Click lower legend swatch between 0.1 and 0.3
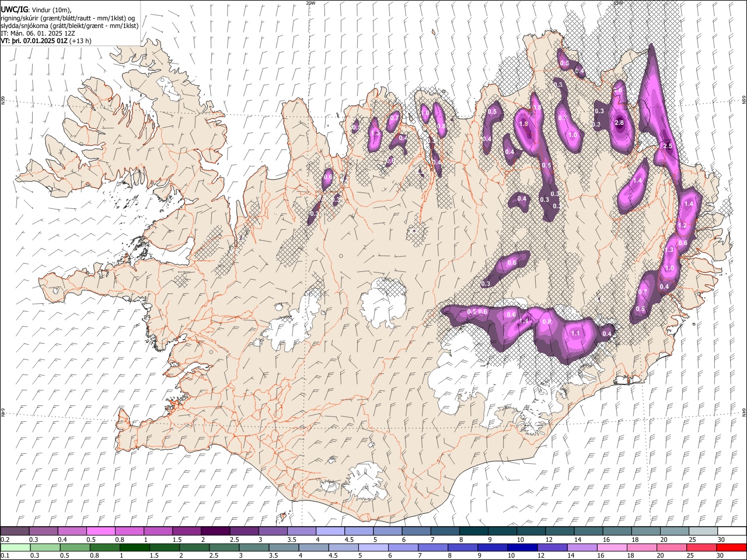This screenshot has height=560, width=747. [15, 547]
